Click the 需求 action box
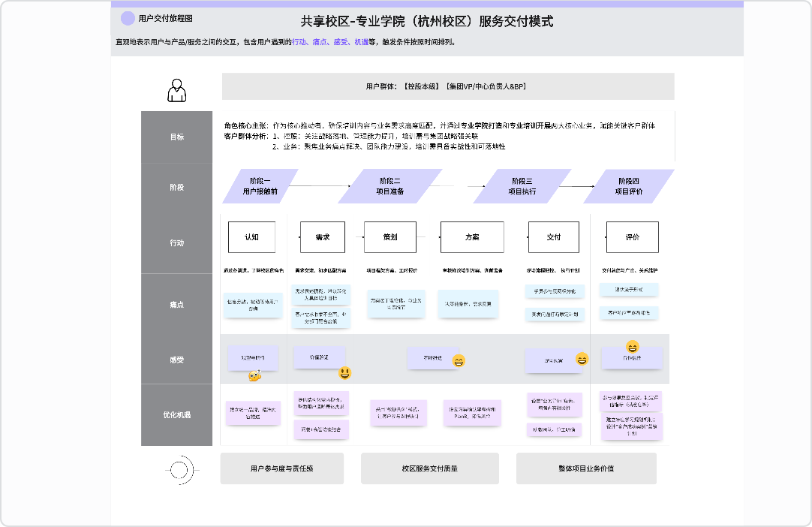Viewport: 812px width, 527px height. tap(323, 236)
